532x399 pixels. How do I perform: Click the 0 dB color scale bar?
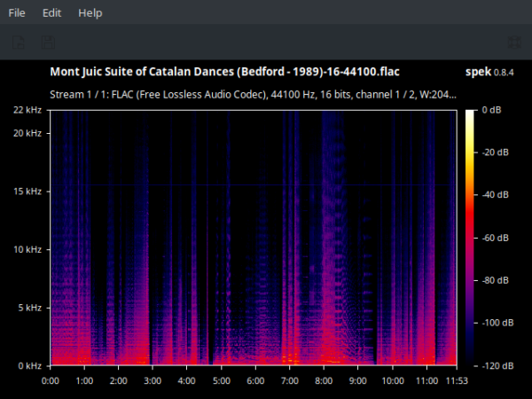click(x=470, y=238)
